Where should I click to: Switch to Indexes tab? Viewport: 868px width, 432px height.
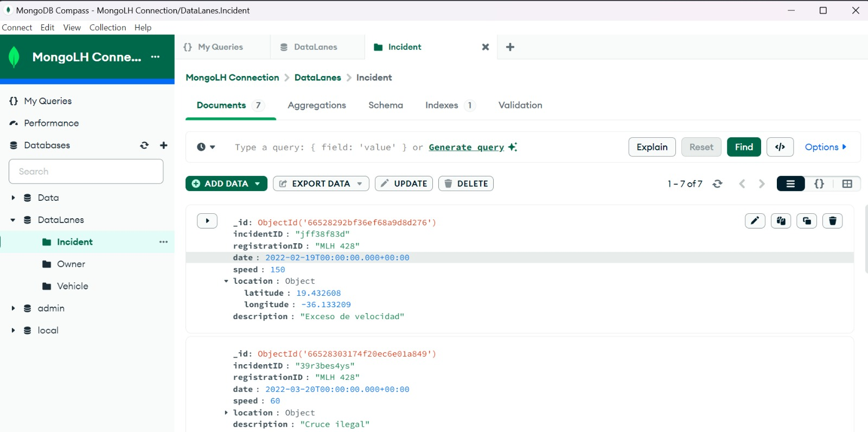pos(450,105)
